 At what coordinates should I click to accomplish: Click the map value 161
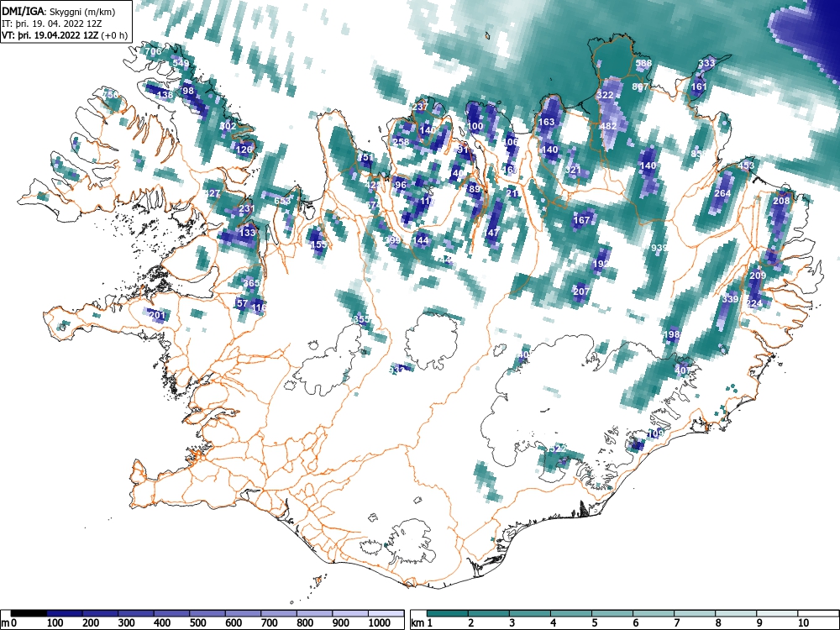[699, 87]
